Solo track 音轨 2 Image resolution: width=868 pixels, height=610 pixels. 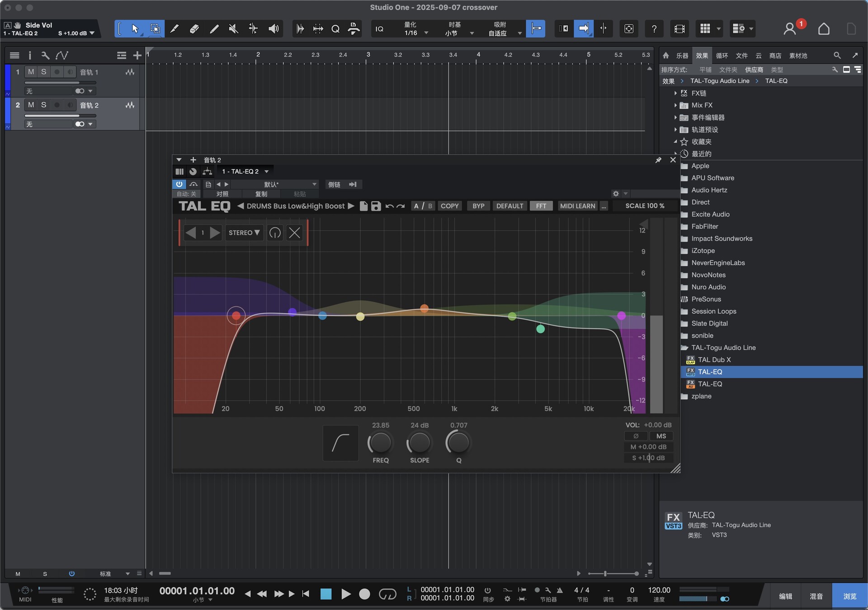43,105
